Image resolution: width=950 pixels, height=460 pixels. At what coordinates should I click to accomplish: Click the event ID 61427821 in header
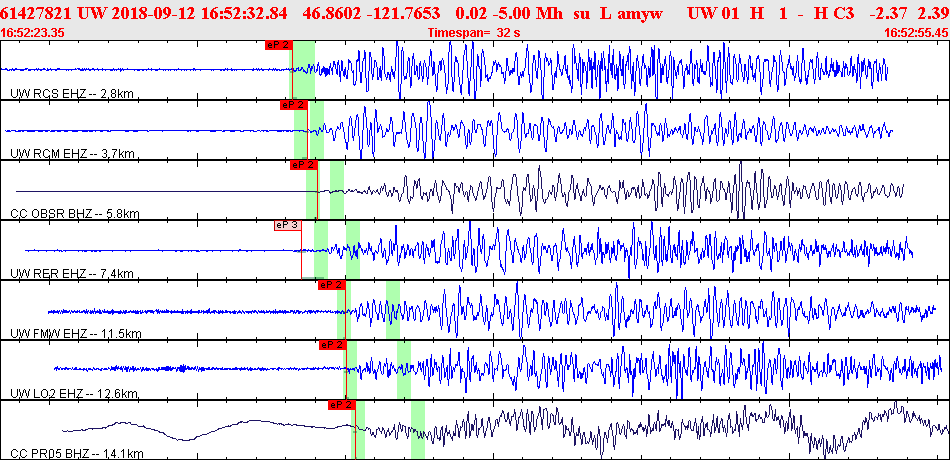point(38,12)
